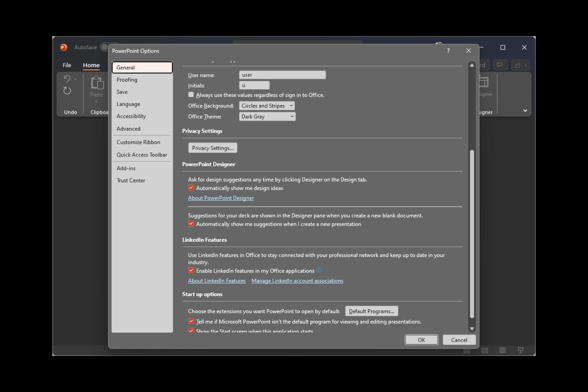Uncheck Show the Start screen checkbox
Image resolution: width=588 pixels, height=392 pixels.
(x=191, y=331)
